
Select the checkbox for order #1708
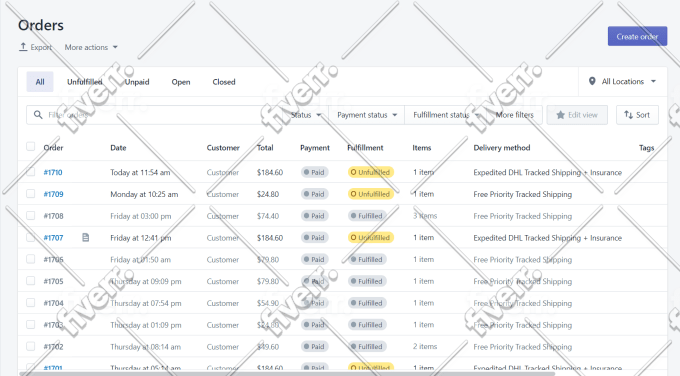(30, 215)
